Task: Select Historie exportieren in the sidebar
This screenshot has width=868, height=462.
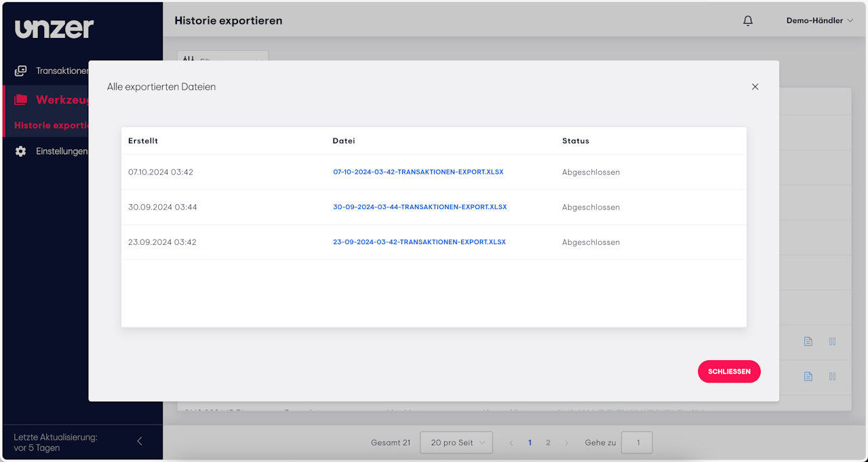Action: pyautogui.click(x=52, y=125)
